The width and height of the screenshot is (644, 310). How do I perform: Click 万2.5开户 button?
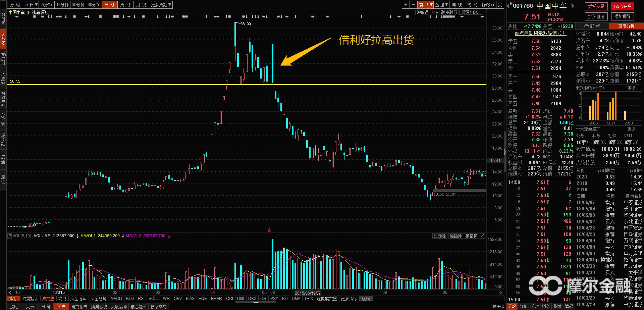[622, 6]
